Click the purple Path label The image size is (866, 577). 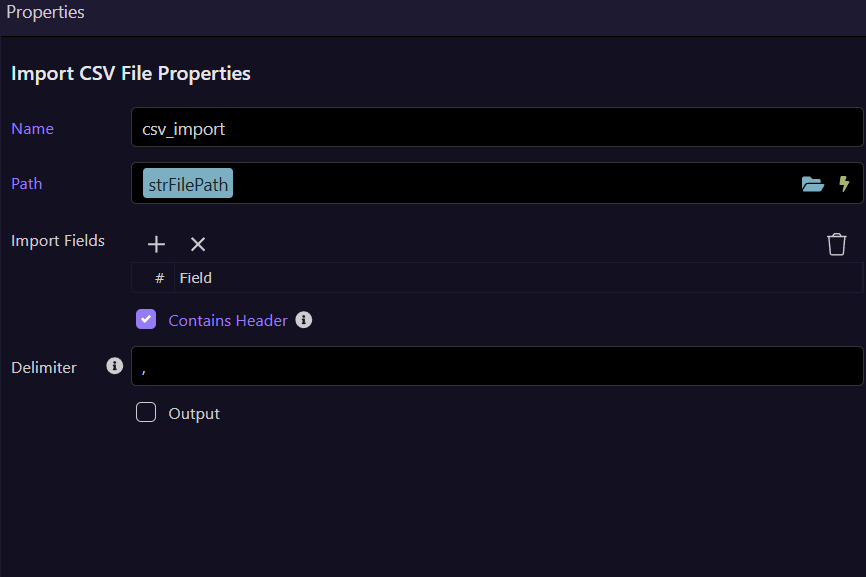point(27,184)
